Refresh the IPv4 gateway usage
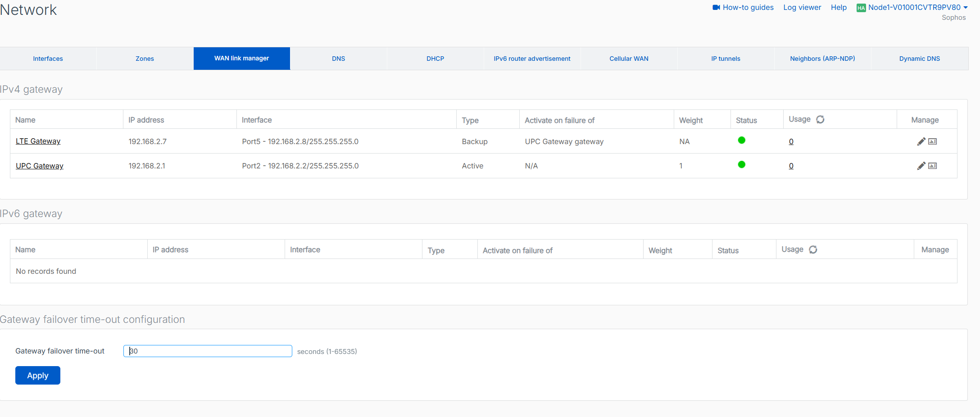This screenshot has height=417, width=980. click(x=820, y=119)
